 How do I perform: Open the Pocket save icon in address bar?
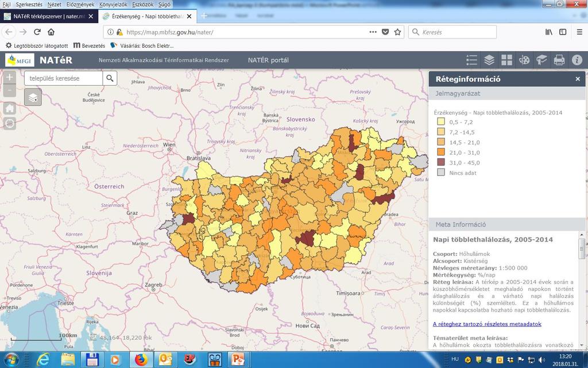click(385, 32)
